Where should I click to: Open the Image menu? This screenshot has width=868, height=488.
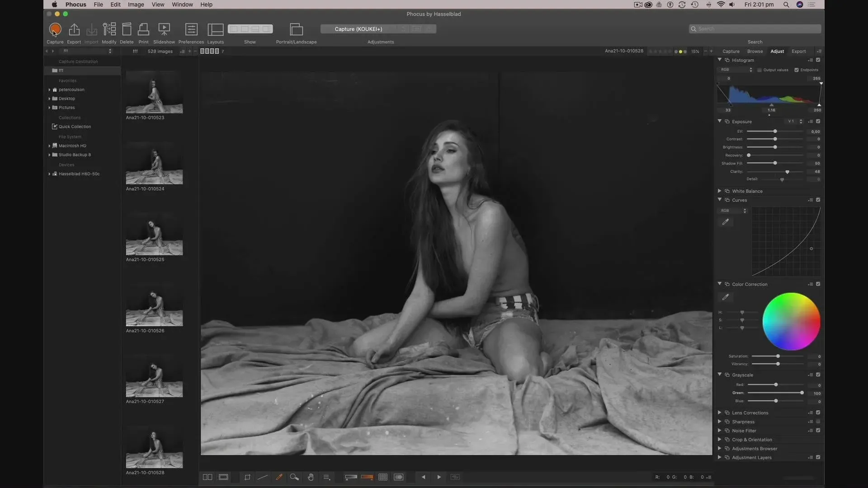pyautogui.click(x=136, y=5)
